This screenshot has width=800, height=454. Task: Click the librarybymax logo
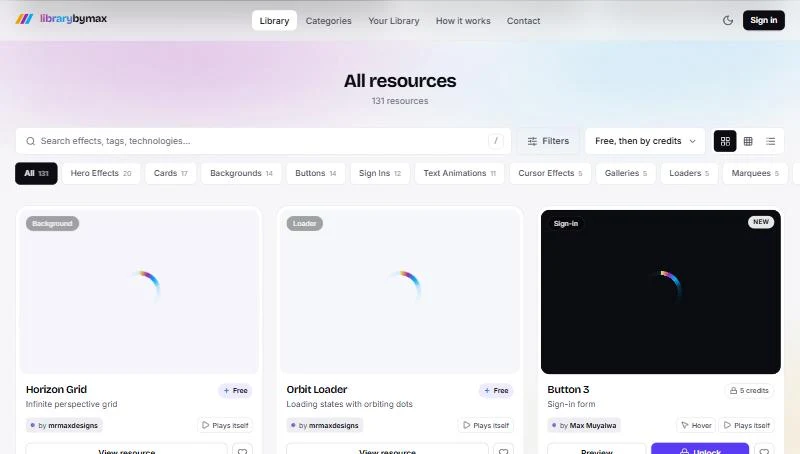[x=61, y=19]
